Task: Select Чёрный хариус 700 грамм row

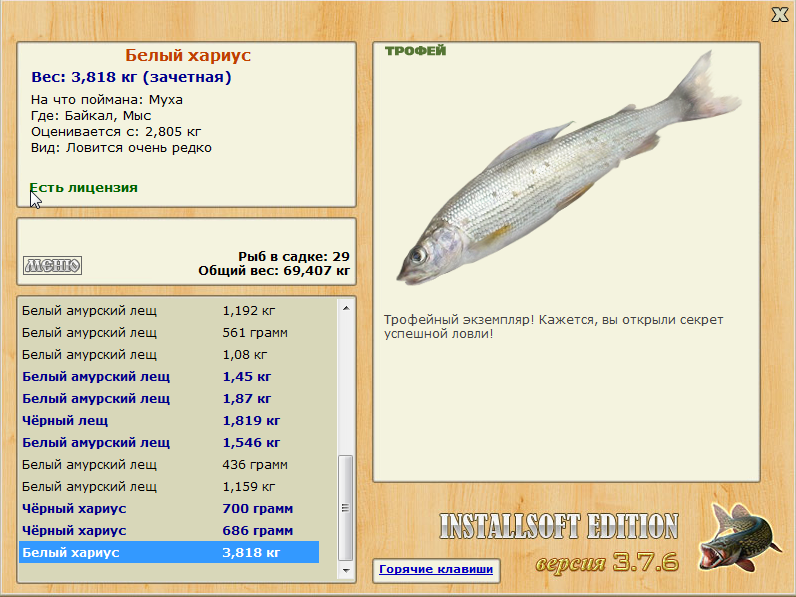Action: [x=169, y=509]
